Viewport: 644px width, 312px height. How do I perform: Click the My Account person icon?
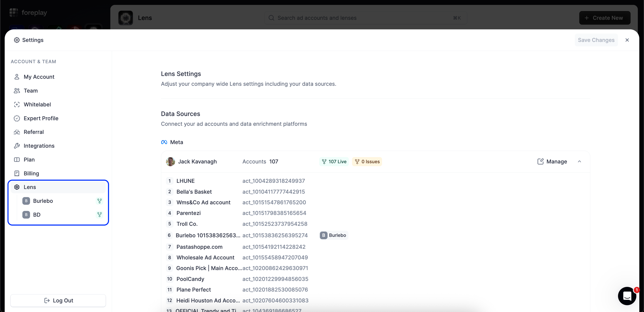tap(17, 77)
